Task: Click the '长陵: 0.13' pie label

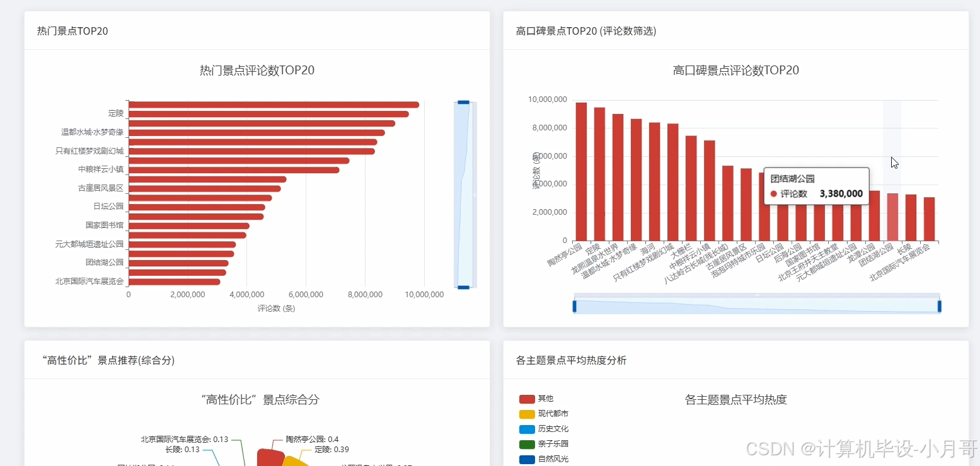Action: (x=182, y=450)
